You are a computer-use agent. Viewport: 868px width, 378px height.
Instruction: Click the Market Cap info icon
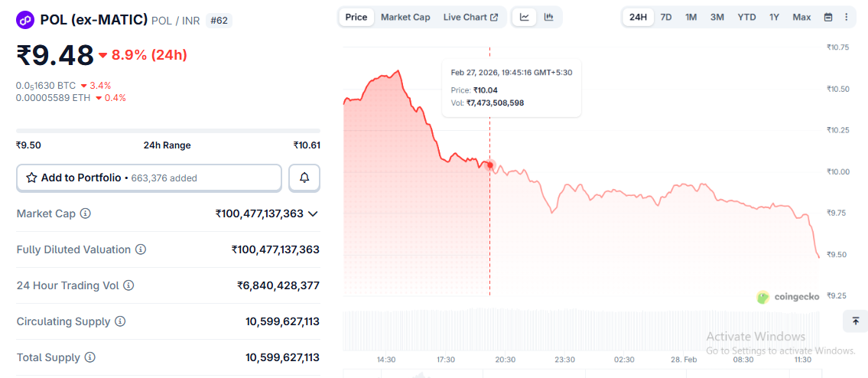[x=86, y=213]
